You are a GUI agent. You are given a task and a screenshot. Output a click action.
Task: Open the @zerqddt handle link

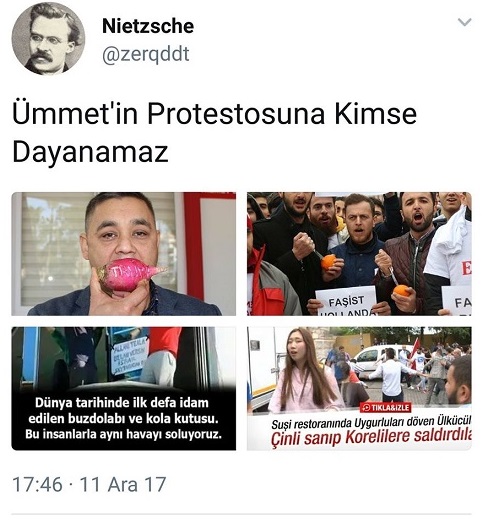[145, 54]
